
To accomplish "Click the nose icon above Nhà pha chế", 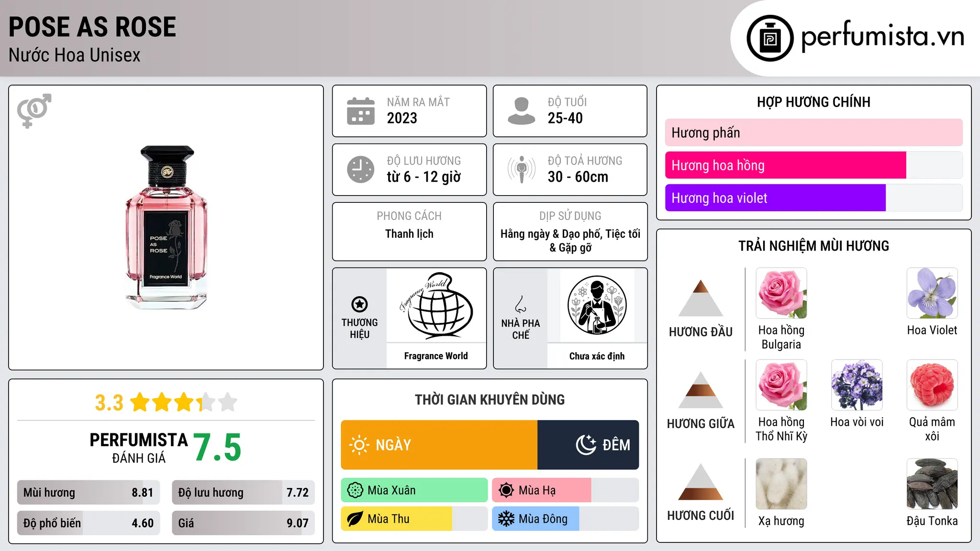I will (x=521, y=304).
